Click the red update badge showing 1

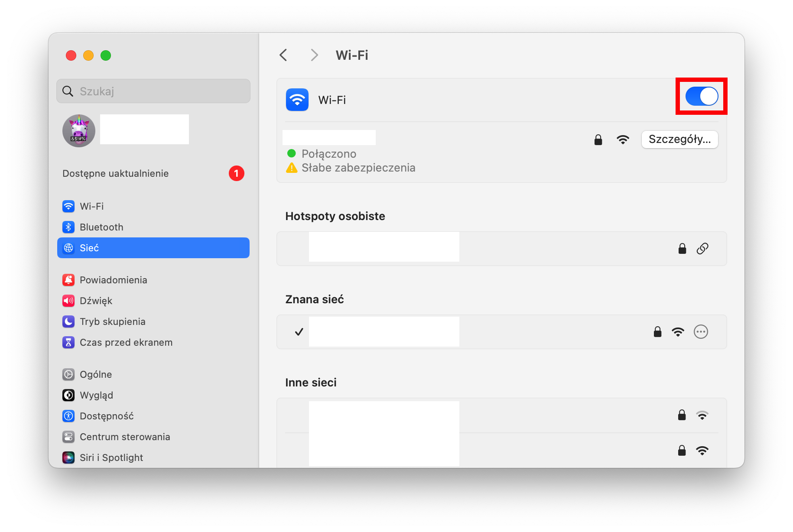(x=237, y=173)
